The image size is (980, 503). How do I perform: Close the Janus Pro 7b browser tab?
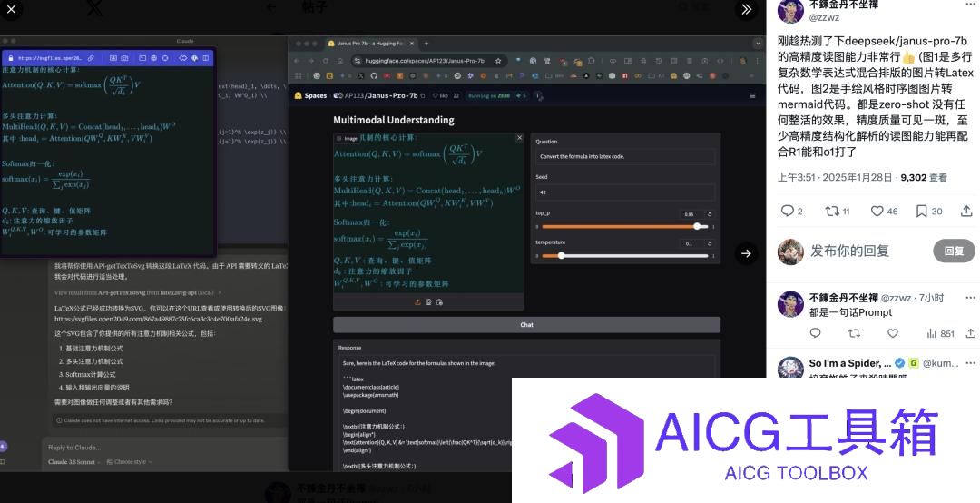pos(411,44)
